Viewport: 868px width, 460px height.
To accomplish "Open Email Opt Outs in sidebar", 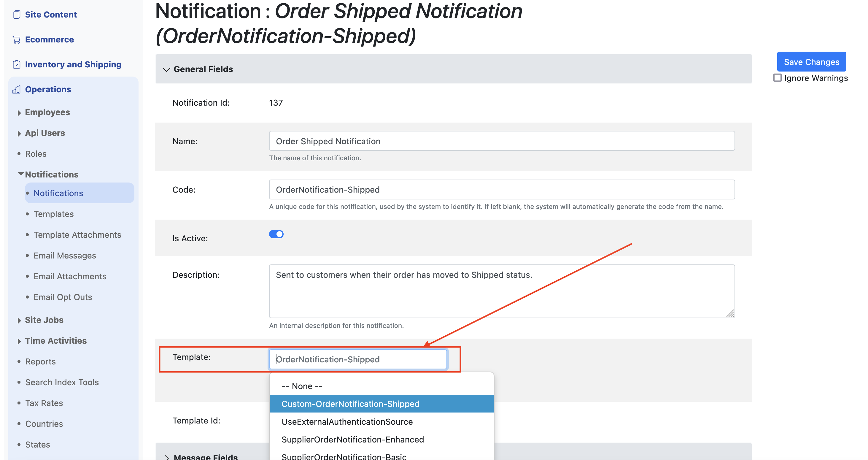I will tap(63, 297).
